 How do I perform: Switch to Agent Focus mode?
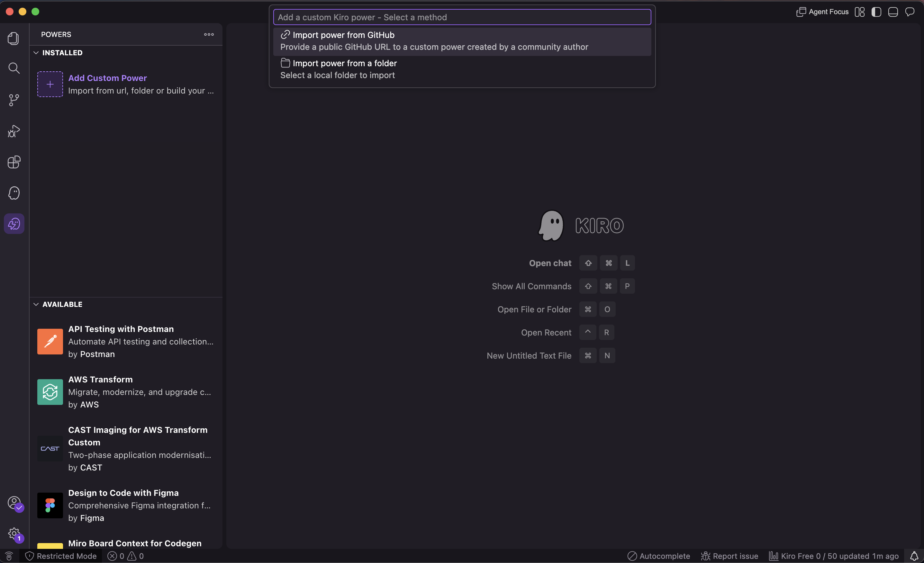pyautogui.click(x=822, y=12)
